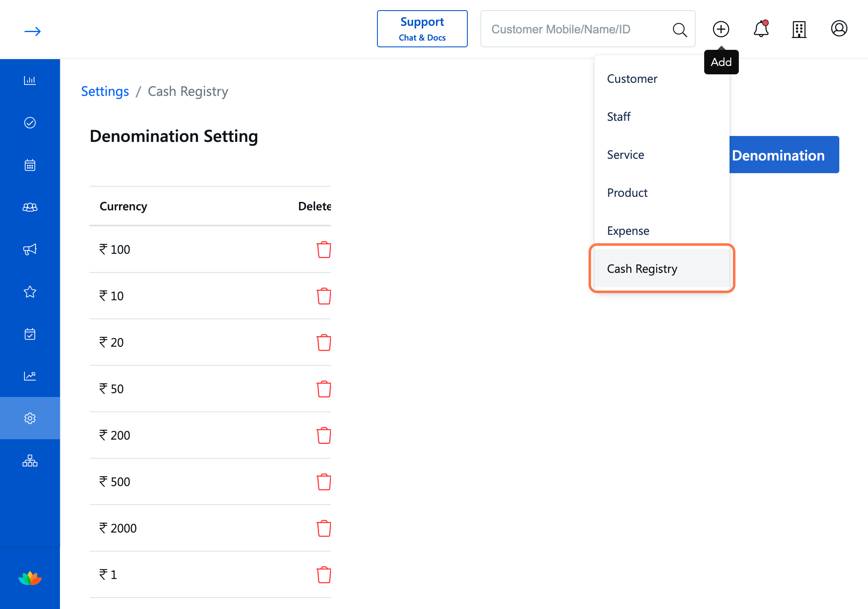Delete the ₹ 500 denomination
This screenshot has width=868, height=609.
[324, 482]
